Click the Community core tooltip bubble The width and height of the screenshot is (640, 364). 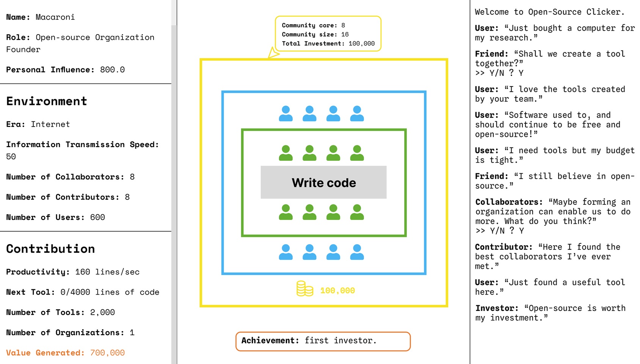click(328, 34)
